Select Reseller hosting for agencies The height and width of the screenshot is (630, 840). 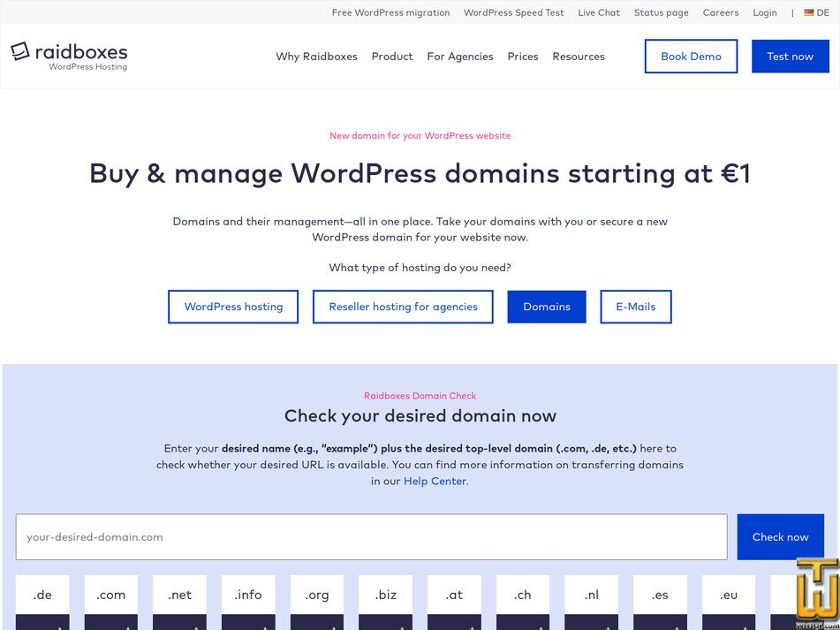(x=403, y=307)
